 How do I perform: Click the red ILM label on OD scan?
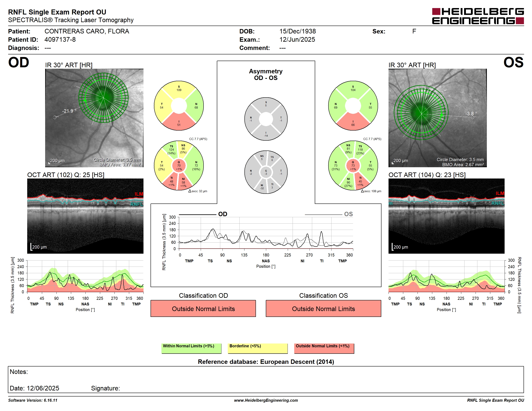[139, 194]
